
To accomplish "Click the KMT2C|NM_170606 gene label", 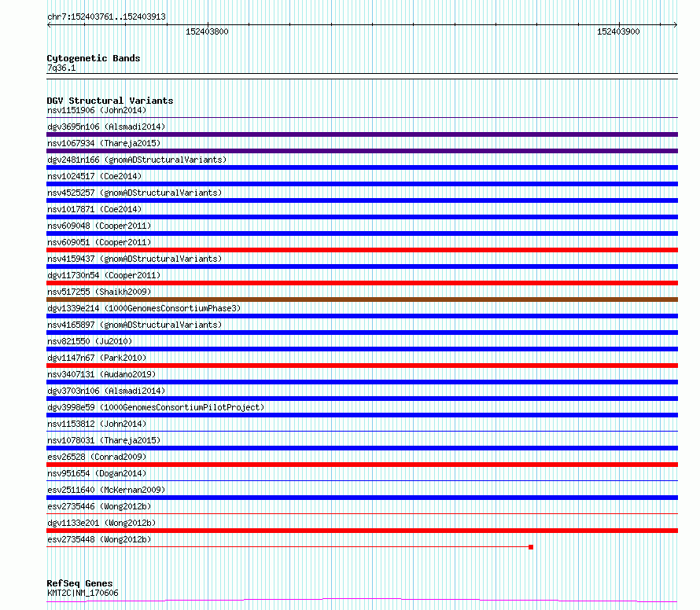I will [83, 593].
